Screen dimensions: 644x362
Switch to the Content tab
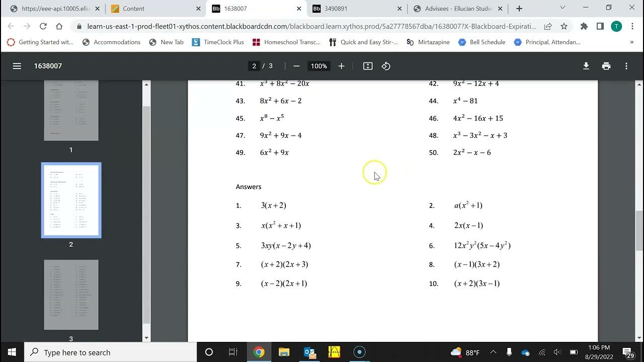(156, 9)
